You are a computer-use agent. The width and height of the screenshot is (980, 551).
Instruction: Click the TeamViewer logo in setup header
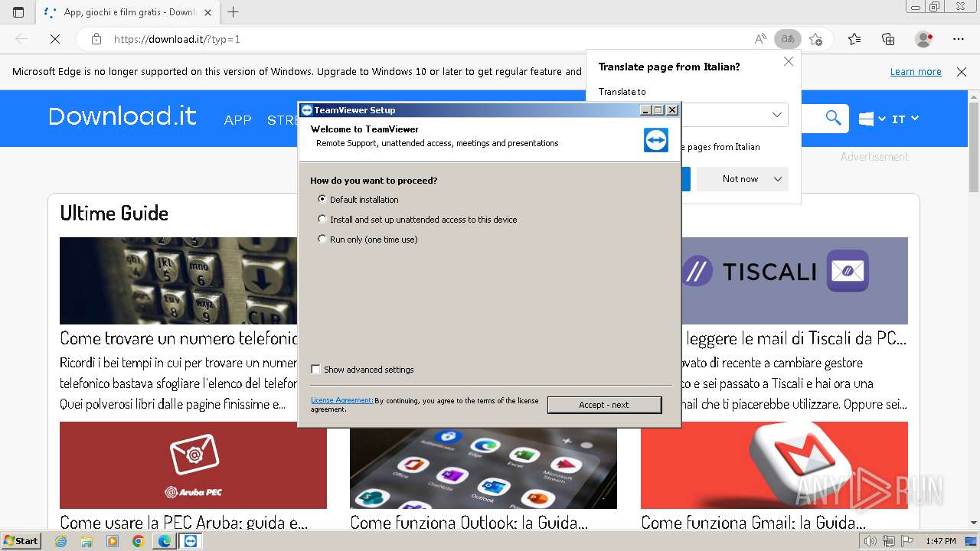(x=655, y=140)
